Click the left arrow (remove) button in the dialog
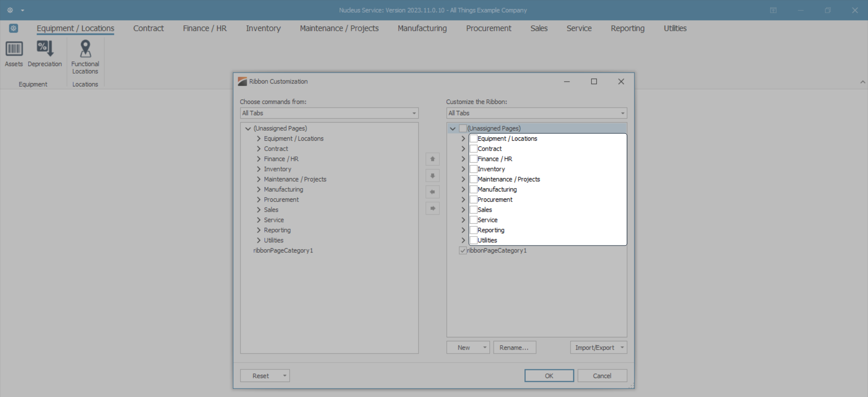Image resolution: width=868 pixels, height=397 pixels. (433, 192)
